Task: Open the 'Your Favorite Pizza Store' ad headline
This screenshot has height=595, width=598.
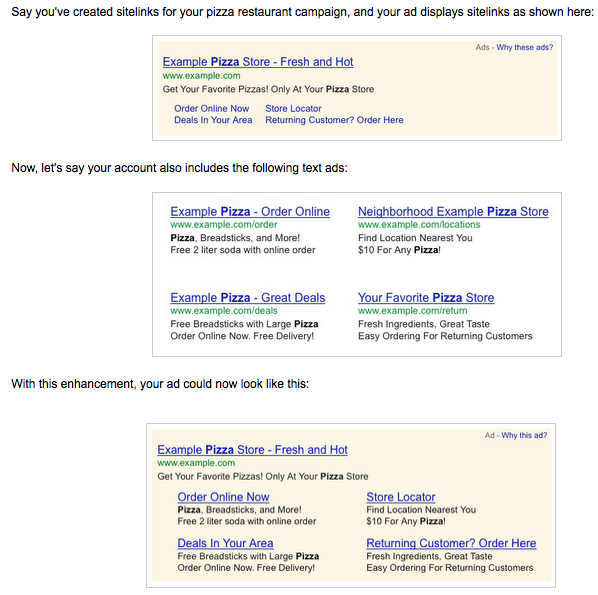Action: [x=426, y=298]
